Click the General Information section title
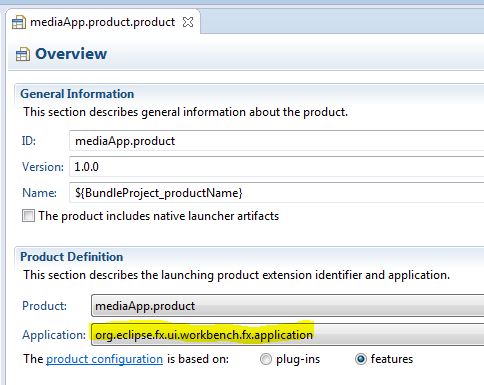This screenshot has width=484, height=385. click(x=77, y=94)
